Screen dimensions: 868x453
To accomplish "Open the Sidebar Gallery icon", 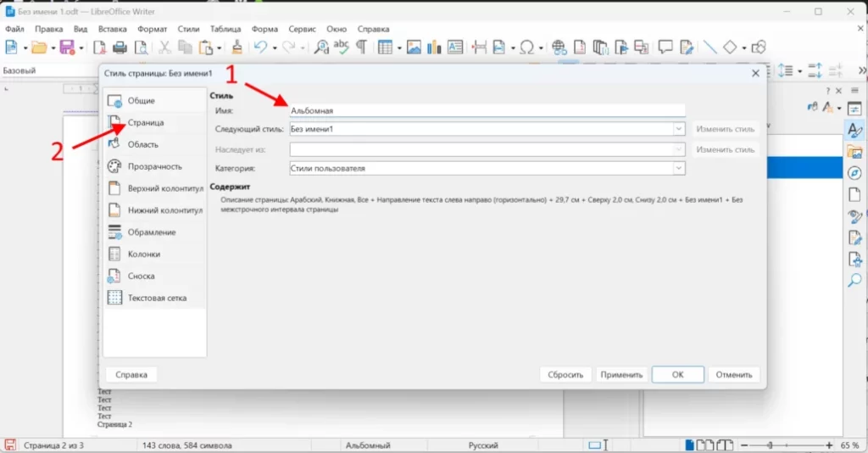I will coord(854,152).
